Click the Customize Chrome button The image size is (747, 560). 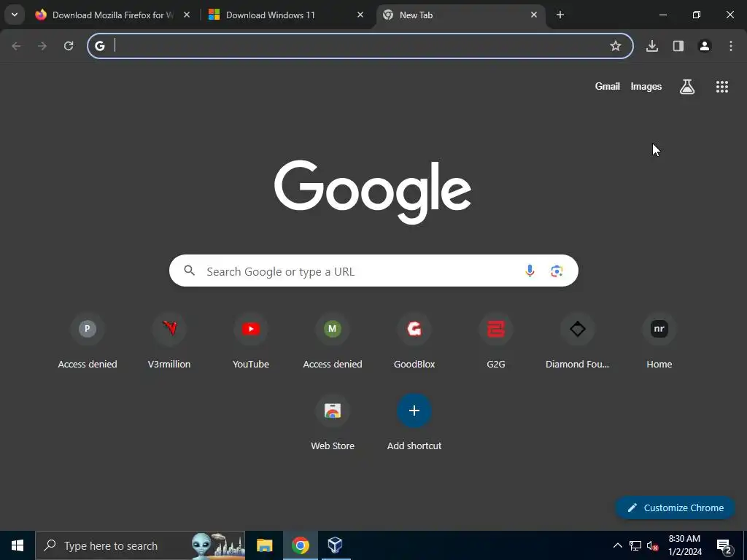[675, 507]
